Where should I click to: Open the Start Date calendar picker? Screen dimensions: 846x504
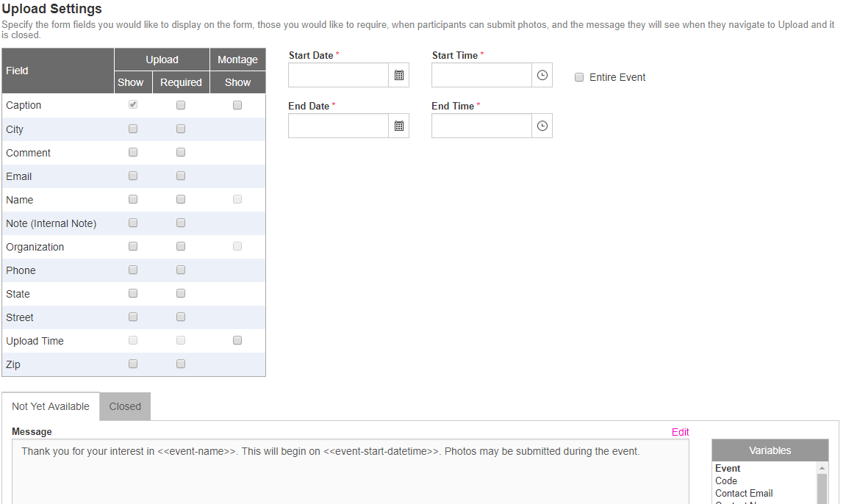tap(398, 75)
